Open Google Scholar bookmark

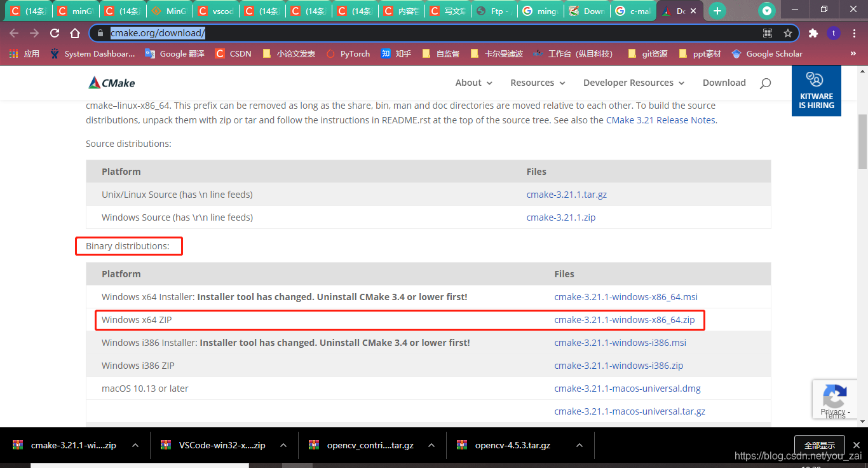click(x=767, y=54)
